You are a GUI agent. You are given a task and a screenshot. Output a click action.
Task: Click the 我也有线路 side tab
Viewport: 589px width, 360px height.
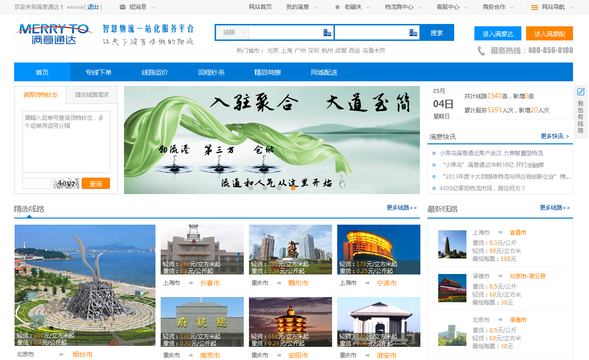point(580,111)
